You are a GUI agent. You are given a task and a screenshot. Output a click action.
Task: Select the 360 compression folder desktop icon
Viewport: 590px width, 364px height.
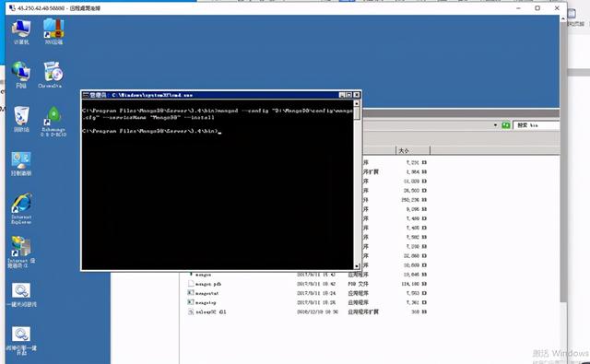point(53,32)
